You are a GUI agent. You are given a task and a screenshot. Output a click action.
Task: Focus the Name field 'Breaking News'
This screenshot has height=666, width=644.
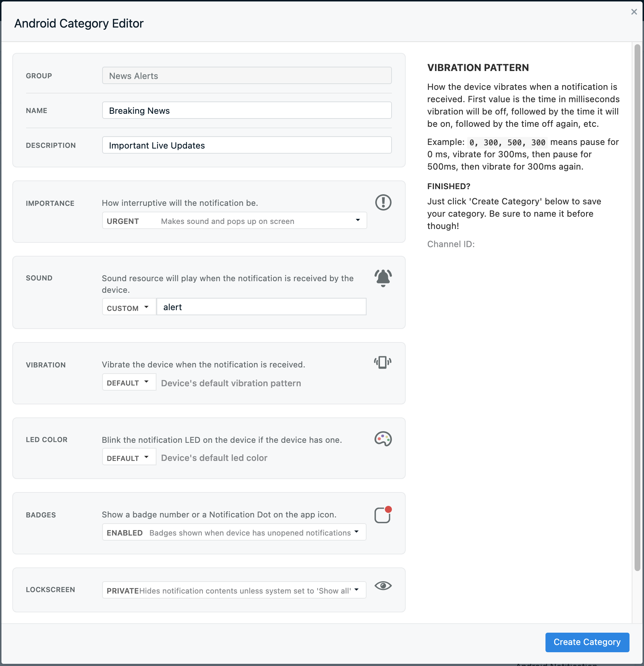[247, 111]
